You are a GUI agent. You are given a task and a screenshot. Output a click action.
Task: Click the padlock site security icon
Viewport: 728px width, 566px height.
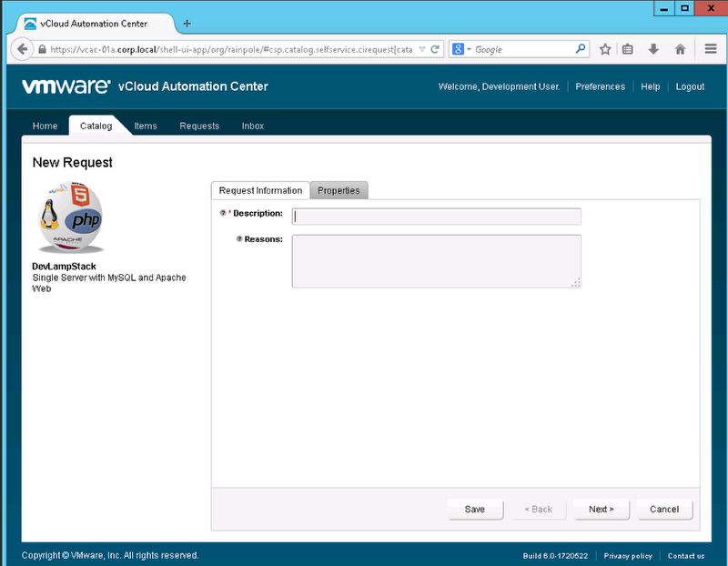[x=42, y=49]
